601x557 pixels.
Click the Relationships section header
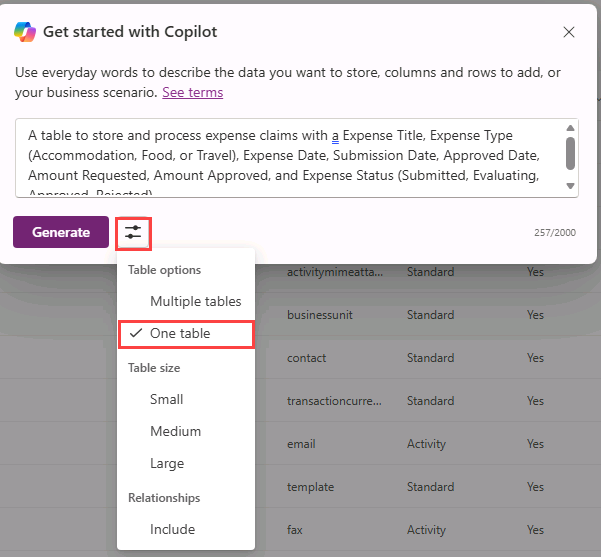(x=164, y=498)
